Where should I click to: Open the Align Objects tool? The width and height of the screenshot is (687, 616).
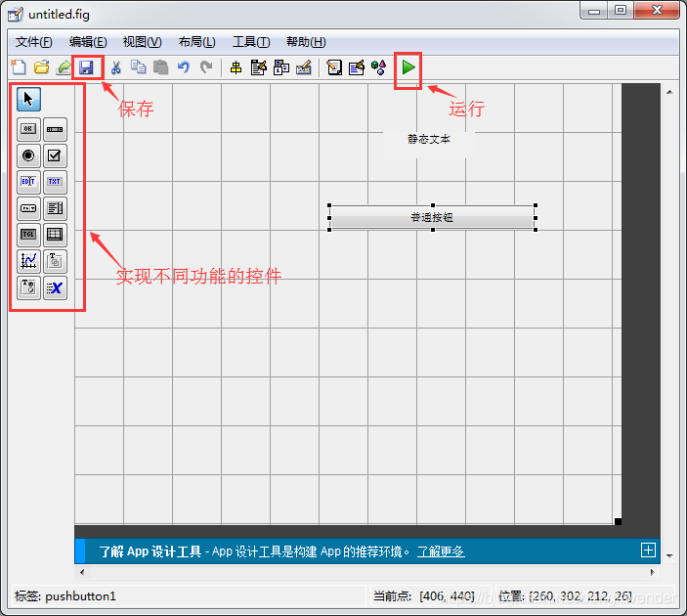click(x=236, y=67)
